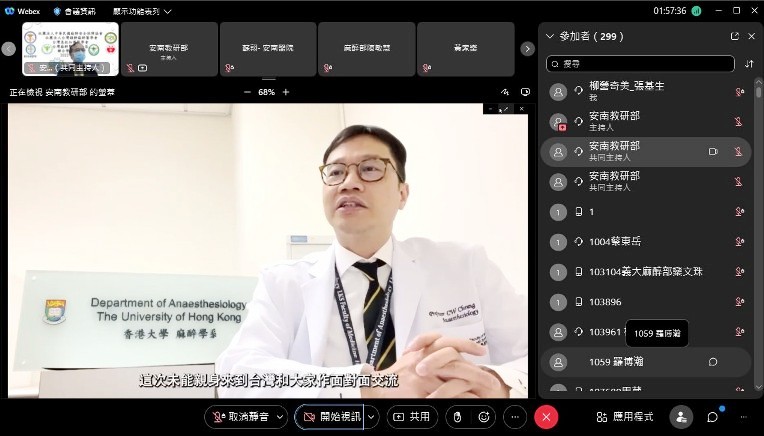
Task: Open the 顯示功能表列 menu
Action: tap(141, 11)
